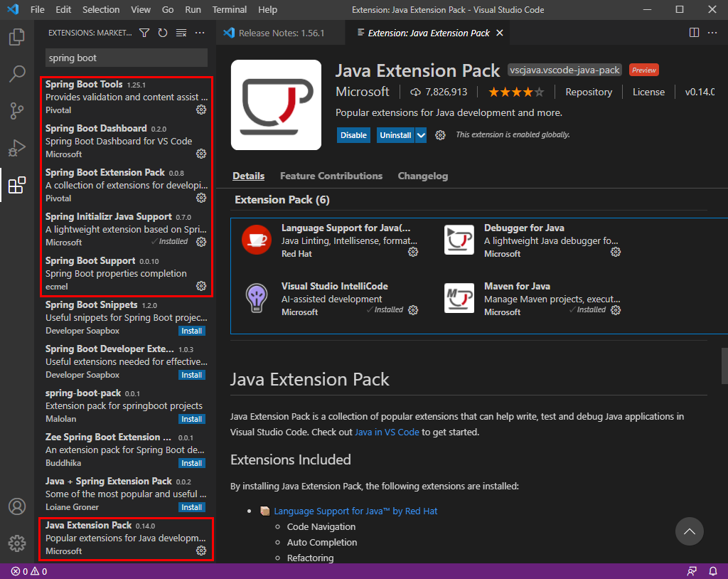Install Java + Spring Extension Pack
Viewport: 728px width, 579px height.
[192, 507]
